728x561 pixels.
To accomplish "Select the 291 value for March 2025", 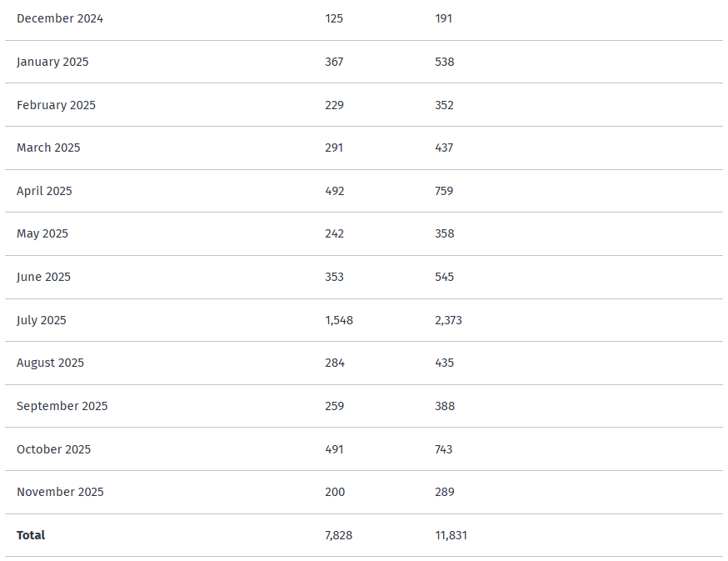I will (334, 148).
